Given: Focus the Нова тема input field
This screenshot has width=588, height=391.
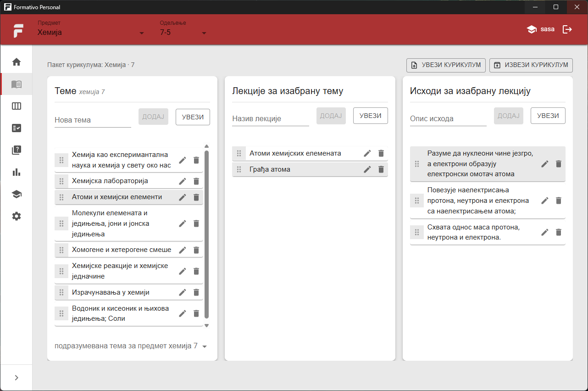Looking at the screenshot, I should coord(93,120).
